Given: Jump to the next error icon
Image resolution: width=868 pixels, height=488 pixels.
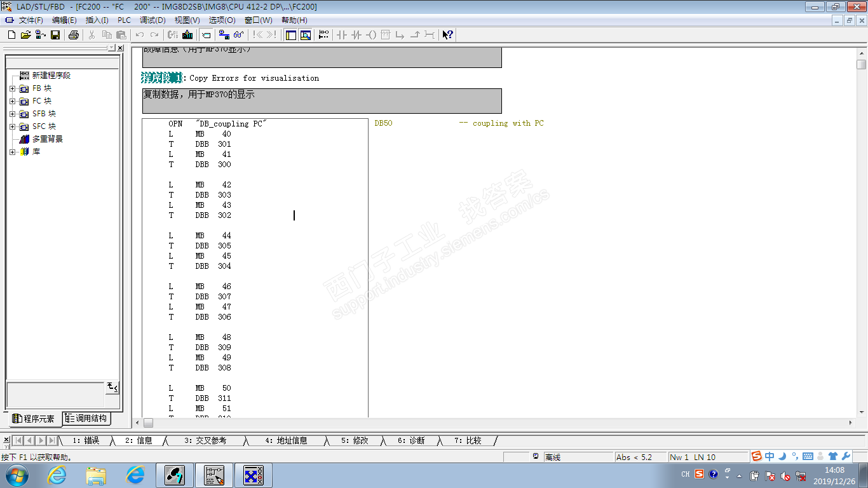Looking at the screenshot, I should 271,35.
